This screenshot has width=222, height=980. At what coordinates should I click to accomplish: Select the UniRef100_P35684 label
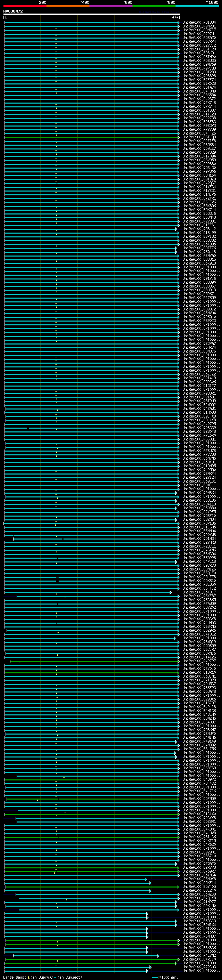point(199,145)
